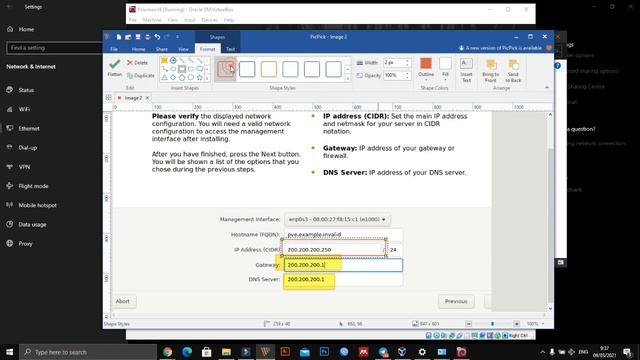Open the Management Interface dropdown
Viewport: 640px width, 360px height.
click(337, 219)
